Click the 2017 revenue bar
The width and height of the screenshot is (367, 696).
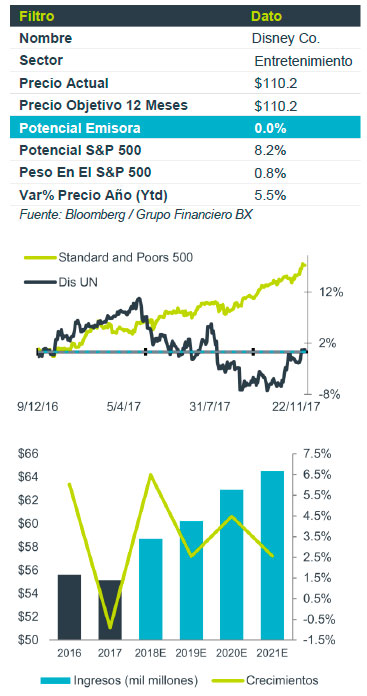click(x=110, y=610)
